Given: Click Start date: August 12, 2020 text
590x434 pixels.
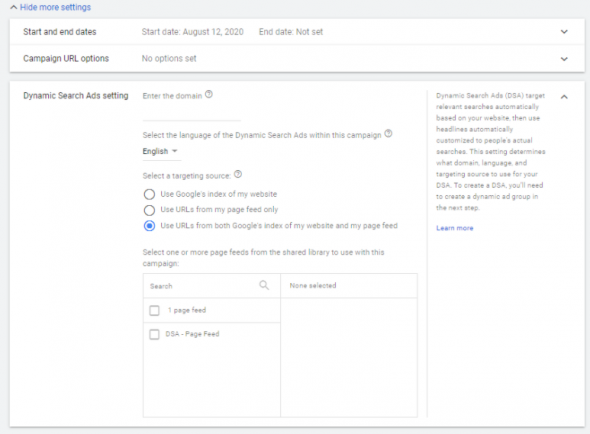Looking at the screenshot, I should (193, 32).
